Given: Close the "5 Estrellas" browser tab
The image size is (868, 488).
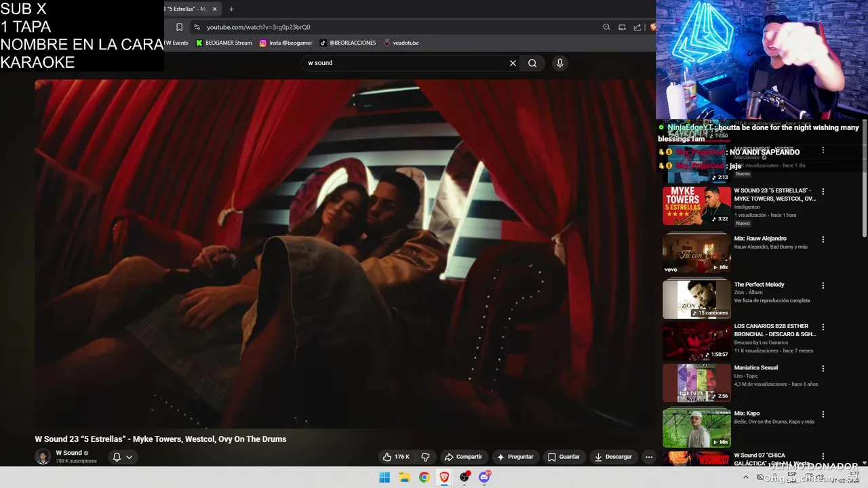Looking at the screenshot, I should (x=215, y=9).
